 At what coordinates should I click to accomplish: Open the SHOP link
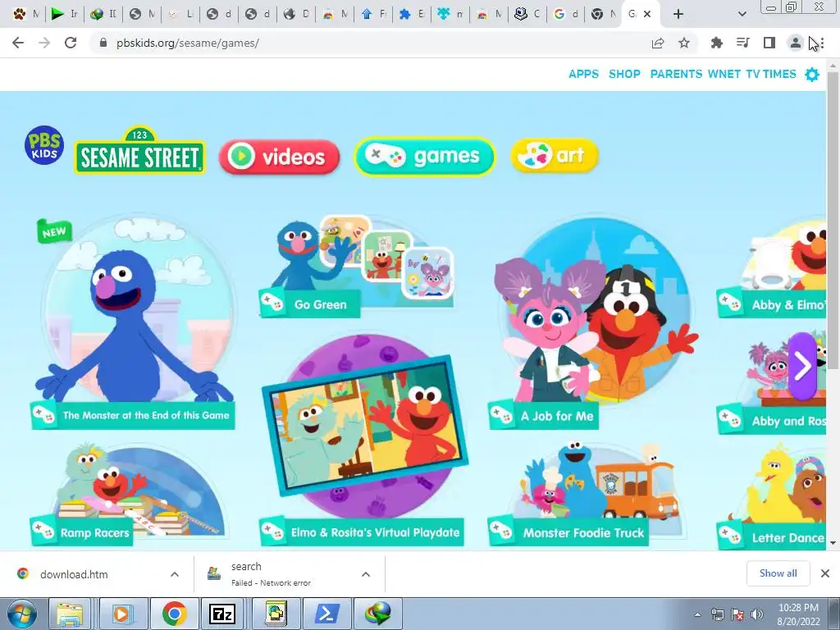[624, 74]
